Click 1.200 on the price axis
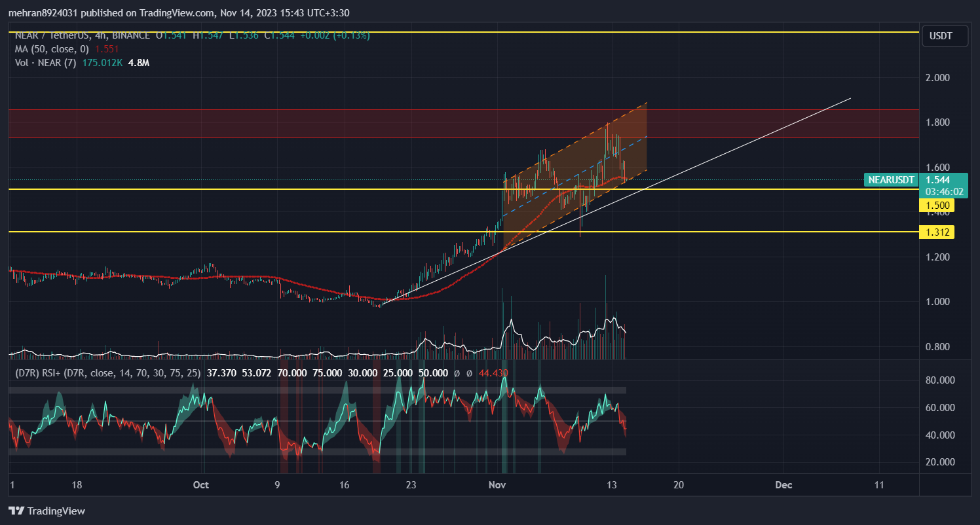980x525 pixels. coord(937,257)
